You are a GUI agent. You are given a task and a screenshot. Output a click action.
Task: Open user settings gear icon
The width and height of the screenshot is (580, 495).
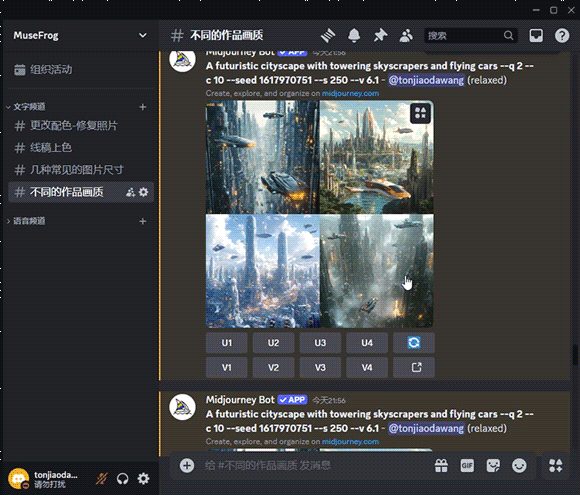144,479
